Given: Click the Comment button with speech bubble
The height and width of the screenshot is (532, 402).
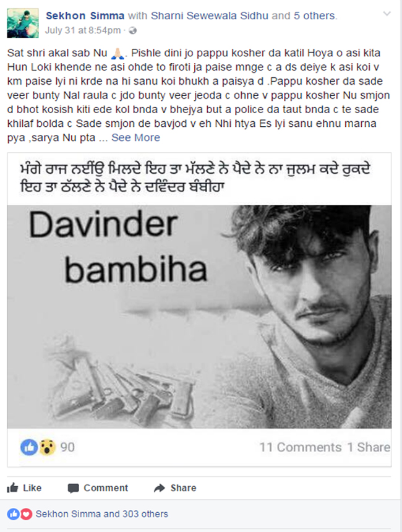Looking at the screenshot, I should click(x=98, y=488).
